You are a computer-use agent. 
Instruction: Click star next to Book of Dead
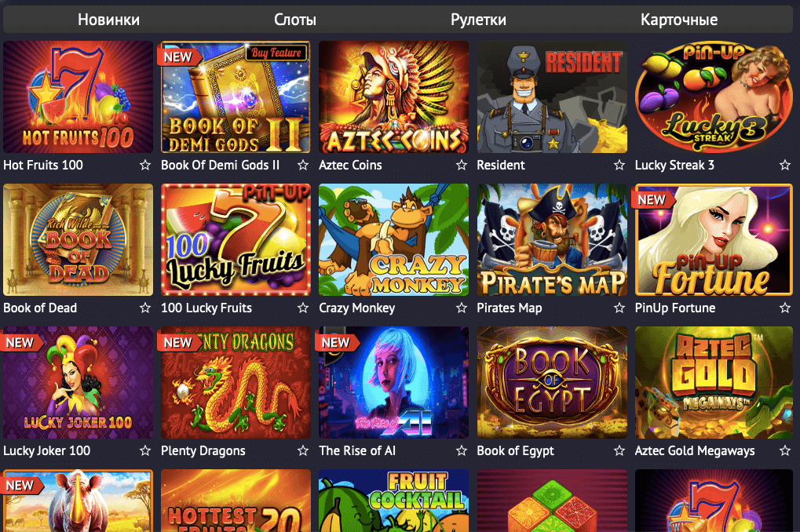click(145, 308)
